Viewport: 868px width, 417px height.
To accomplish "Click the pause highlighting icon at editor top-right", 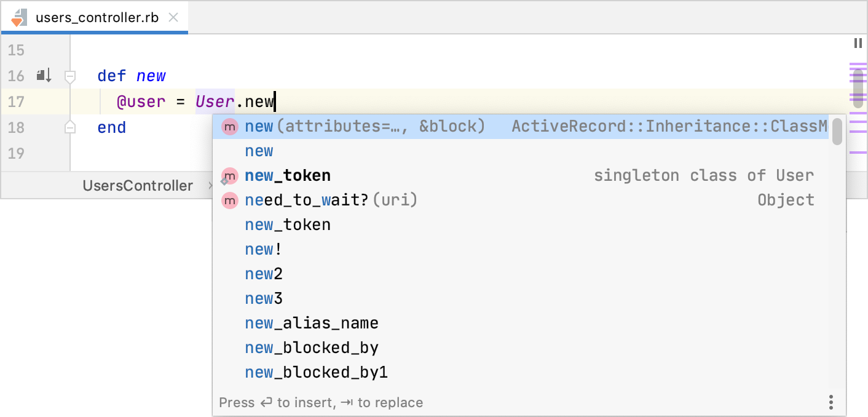I will pyautogui.click(x=858, y=43).
